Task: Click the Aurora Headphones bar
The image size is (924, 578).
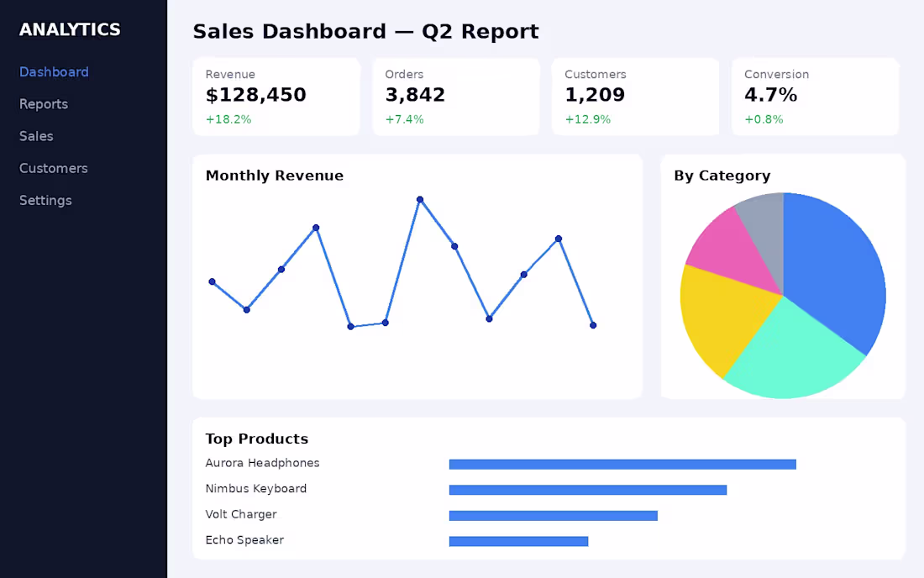Action: (x=623, y=465)
